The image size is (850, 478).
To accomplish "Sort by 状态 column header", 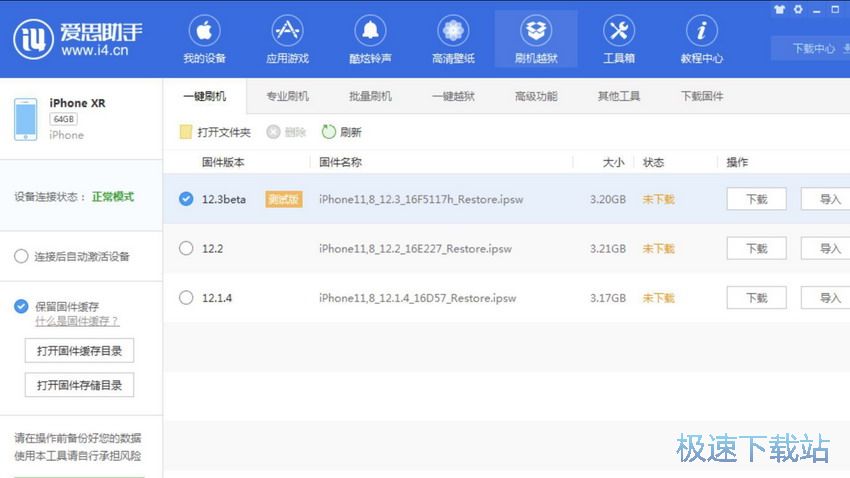I will click(x=653, y=162).
